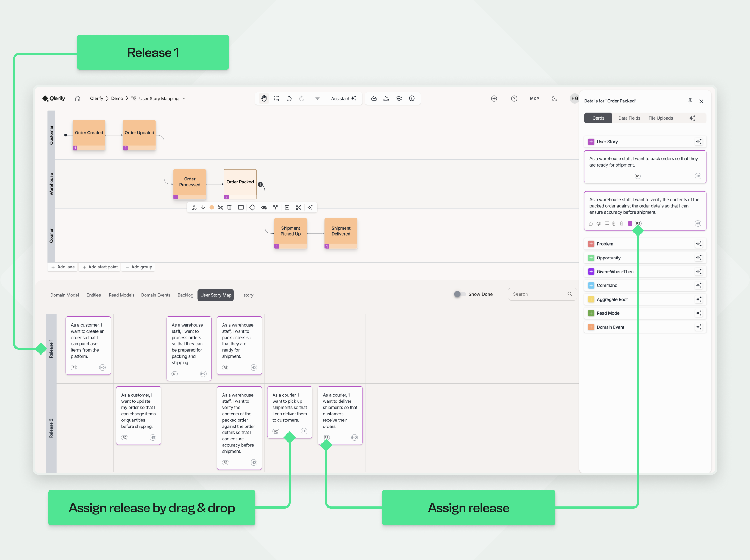Image resolution: width=750 pixels, height=560 pixels.
Task: Open the User Story Mapping dropdown
Action: click(x=184, y=98)
